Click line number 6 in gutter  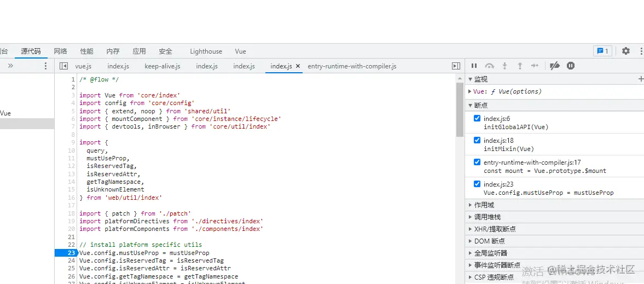[73, 119]
